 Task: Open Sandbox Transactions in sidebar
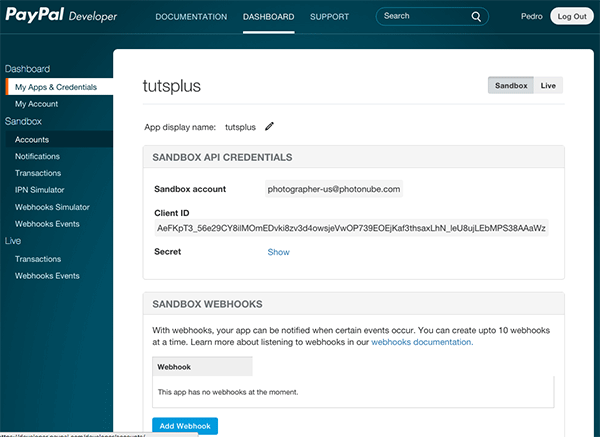click(38, 173)
